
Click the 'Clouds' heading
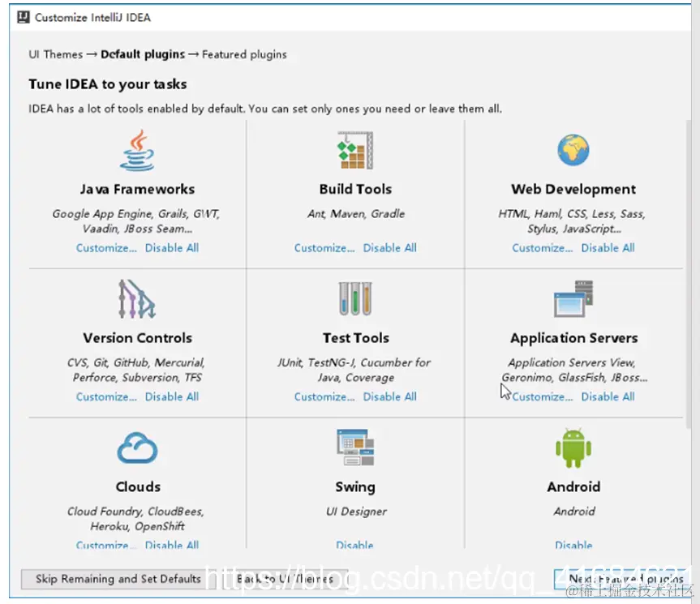tap(138, 486)
